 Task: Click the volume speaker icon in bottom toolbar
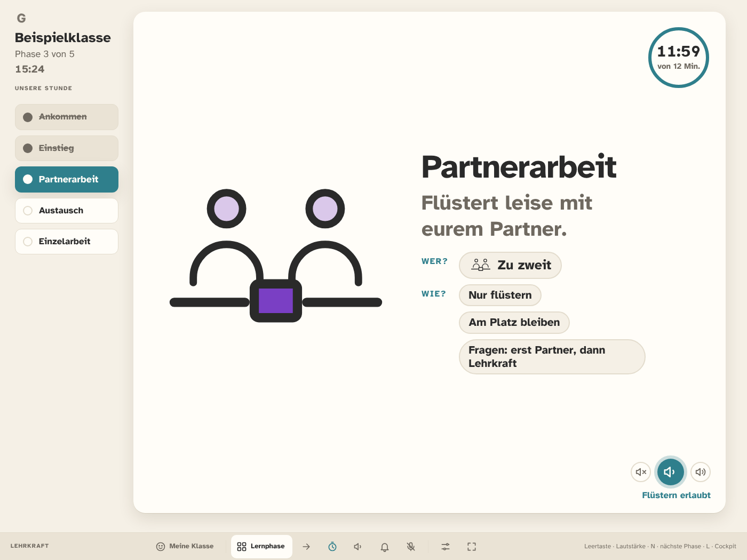point(358,547)
